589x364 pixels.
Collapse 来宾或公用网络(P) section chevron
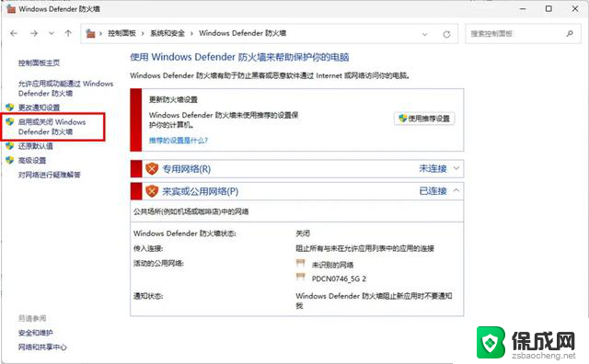456,190
